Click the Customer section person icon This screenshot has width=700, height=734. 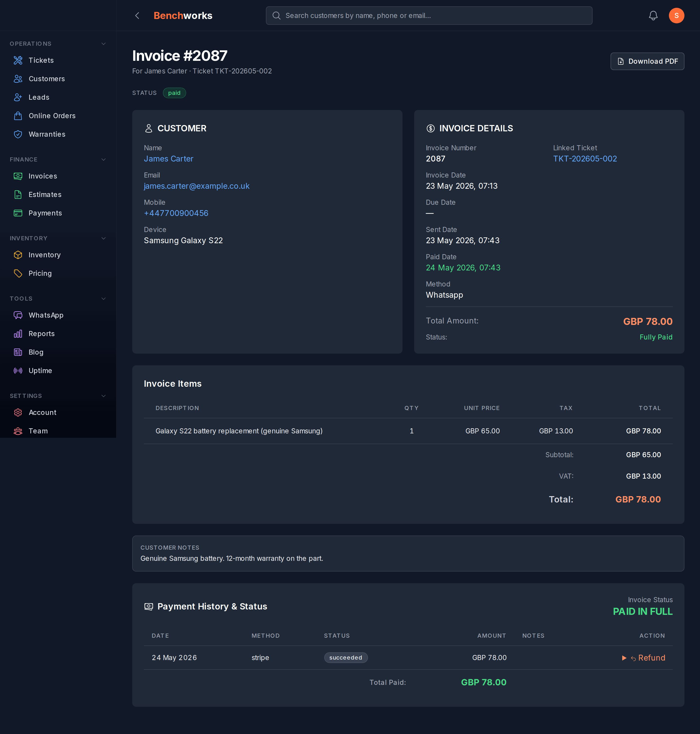[x=149, y=128]
